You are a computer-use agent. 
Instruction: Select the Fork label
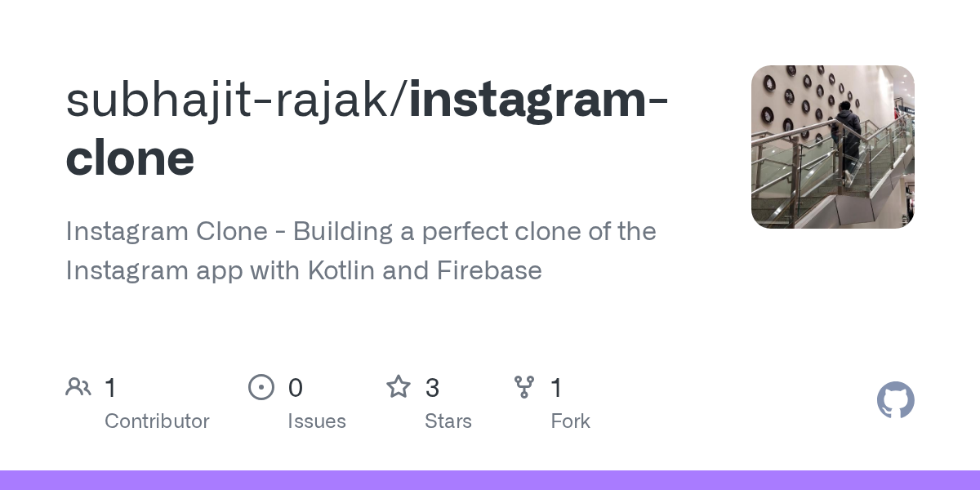pyautogui.click(x=570, y=421)
